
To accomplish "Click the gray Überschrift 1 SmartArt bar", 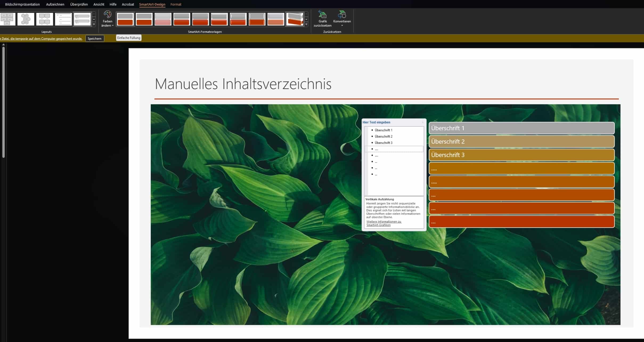I will coord(521,128).
